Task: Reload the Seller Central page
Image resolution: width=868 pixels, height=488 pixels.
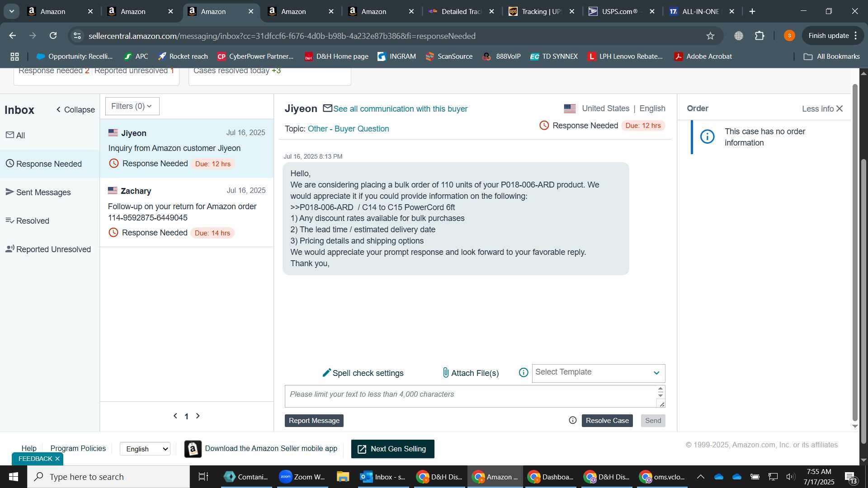Action: 53,36
